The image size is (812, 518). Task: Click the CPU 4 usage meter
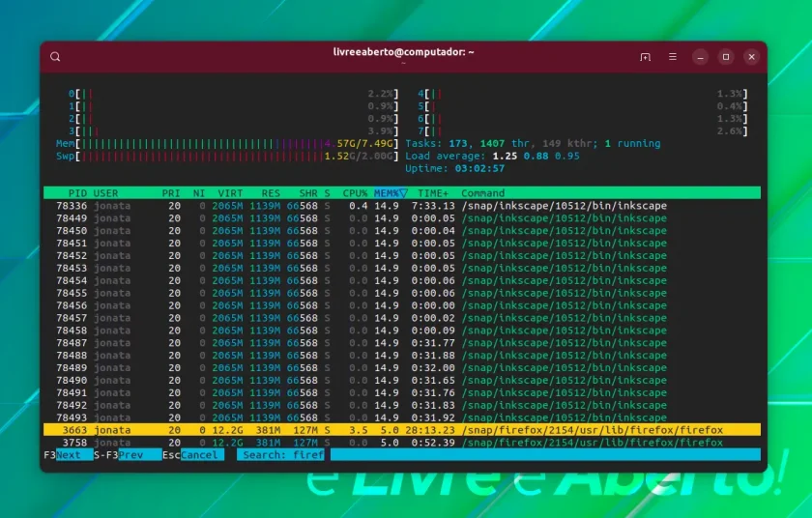point(583,94)
